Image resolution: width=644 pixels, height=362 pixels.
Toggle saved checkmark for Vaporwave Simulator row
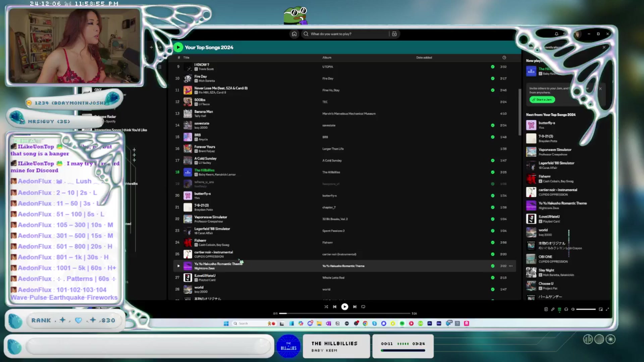(493, 219)
